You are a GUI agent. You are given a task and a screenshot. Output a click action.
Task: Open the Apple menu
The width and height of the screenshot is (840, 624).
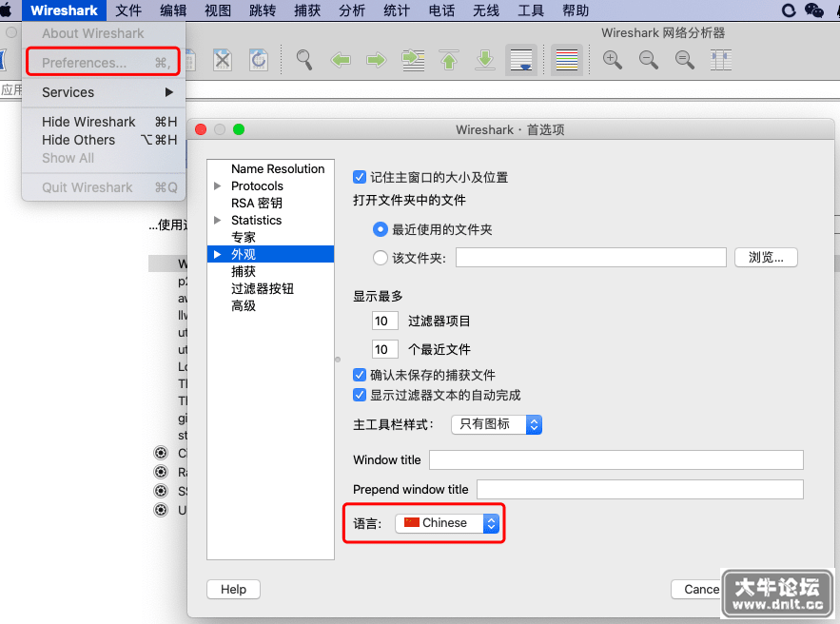(x=6, y=10)
